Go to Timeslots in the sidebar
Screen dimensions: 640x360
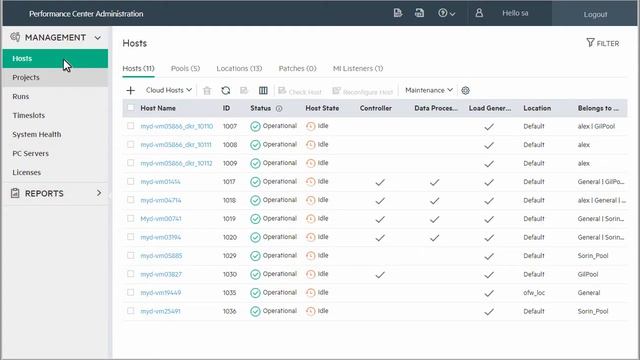(55, 115)
